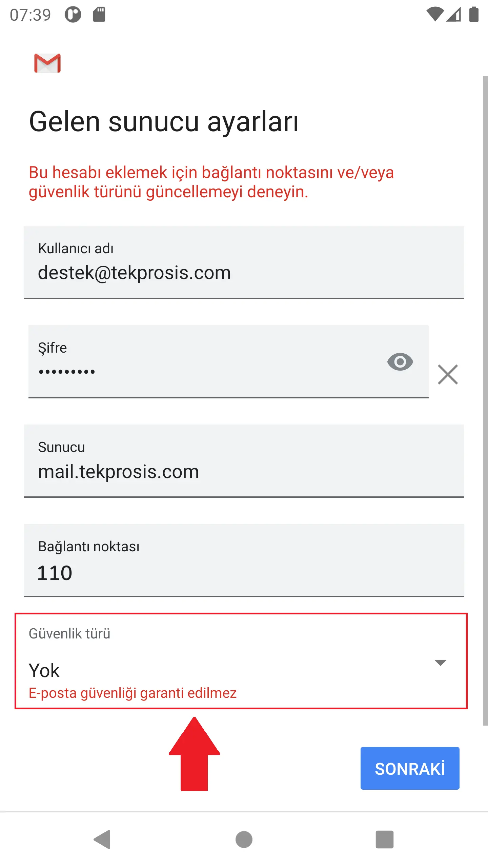Tap the circular P notification icon
Image resolution: width=488 pixels, height=868 pixels.
73,15
